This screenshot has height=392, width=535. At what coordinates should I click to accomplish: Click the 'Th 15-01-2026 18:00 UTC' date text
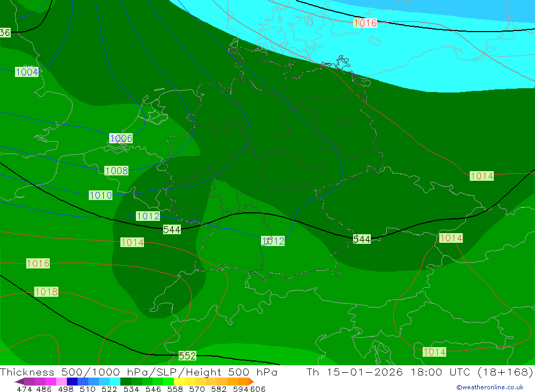point(388,372)
